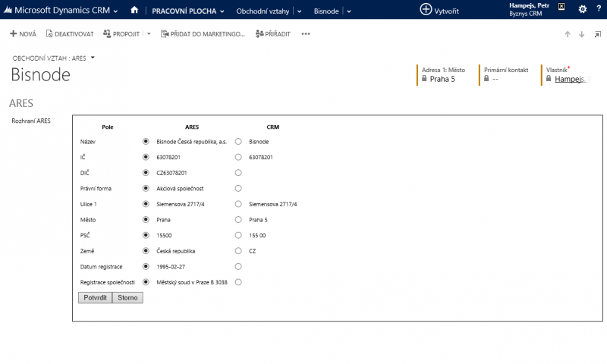This screenshot has width=607, height=364.
Task: Select CRM value CZ for Země
Action: point(238,251)
